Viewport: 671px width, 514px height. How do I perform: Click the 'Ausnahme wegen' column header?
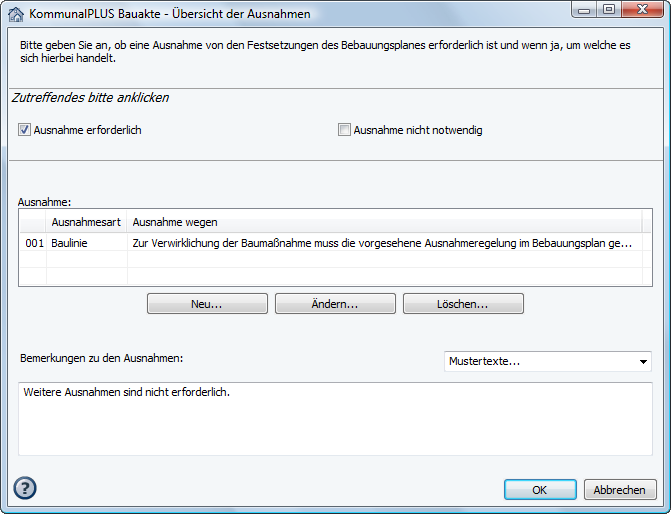[x=175, y=222]
